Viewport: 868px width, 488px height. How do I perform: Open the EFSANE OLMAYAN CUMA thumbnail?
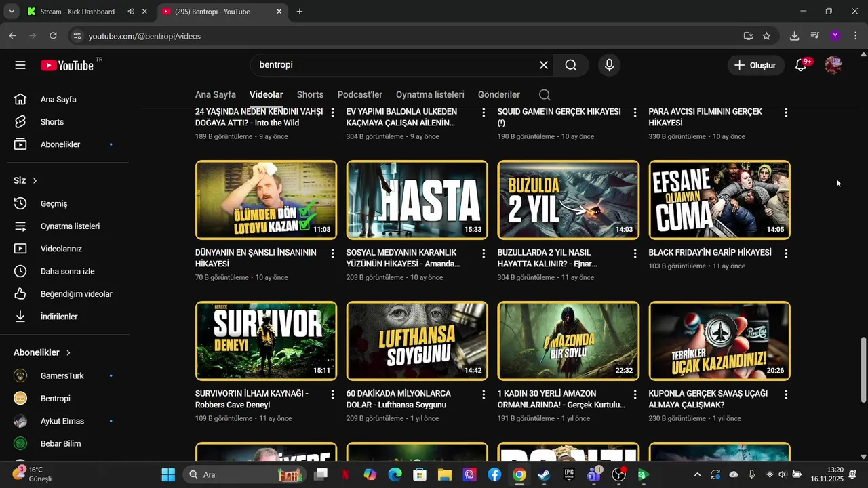click(x=719, y=200)
